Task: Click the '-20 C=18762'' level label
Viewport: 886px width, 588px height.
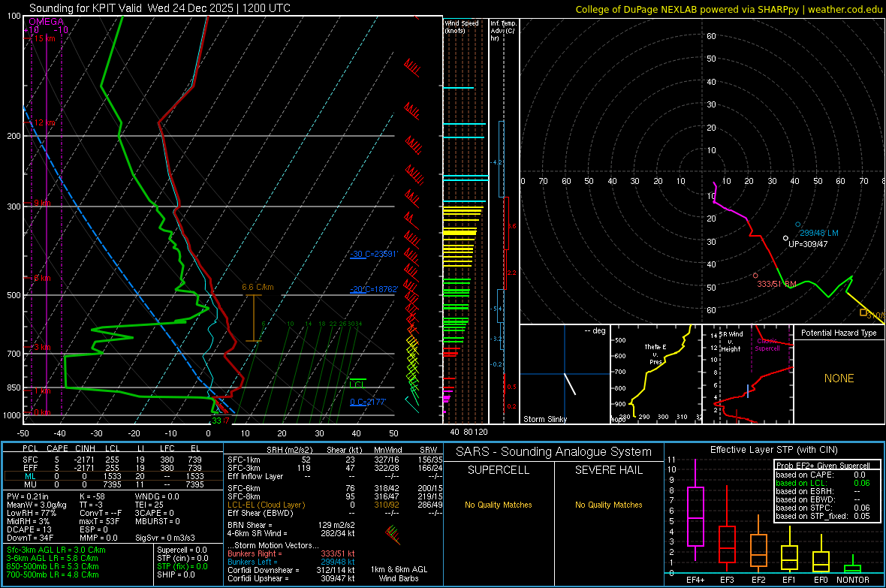Action: coord(374,289)
